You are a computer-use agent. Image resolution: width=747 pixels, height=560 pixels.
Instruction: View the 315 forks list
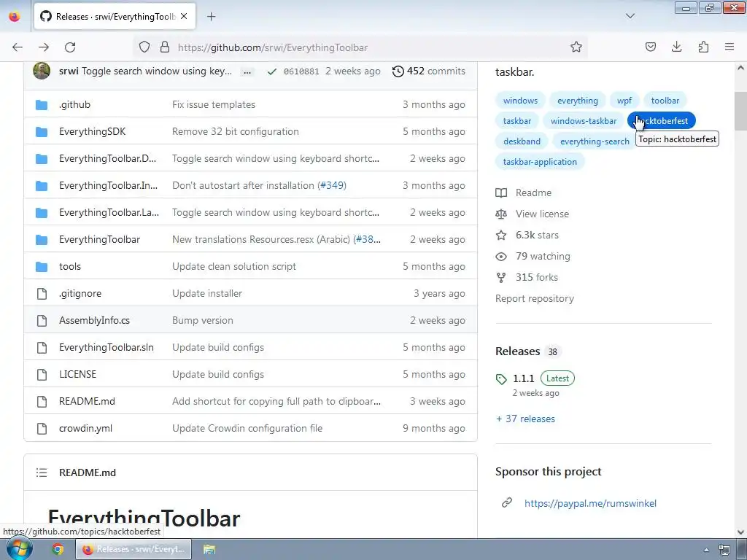click(x=527, y=277)
